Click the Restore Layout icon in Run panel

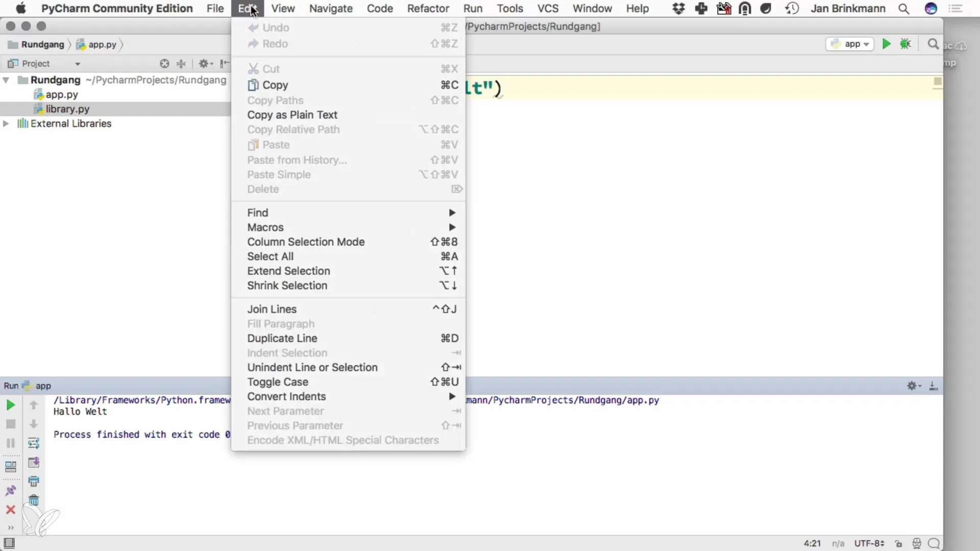tap(10, 466)
